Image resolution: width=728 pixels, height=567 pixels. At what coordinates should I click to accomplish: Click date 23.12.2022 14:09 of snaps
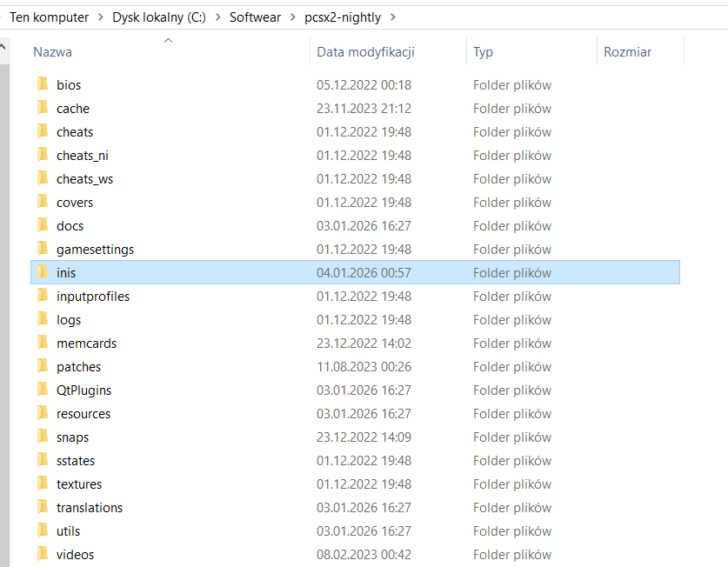pyautogui.click(x=364, y=437)
